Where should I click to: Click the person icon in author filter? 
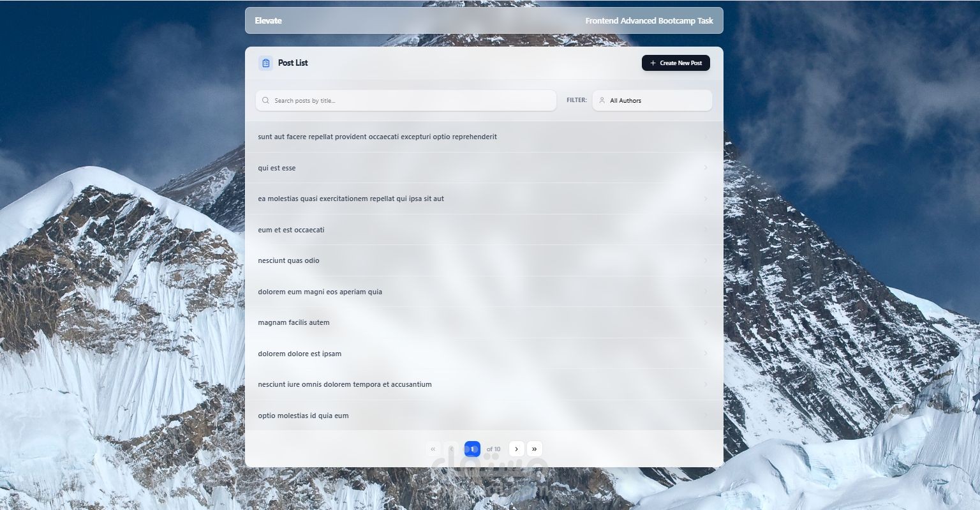(602, 100)
